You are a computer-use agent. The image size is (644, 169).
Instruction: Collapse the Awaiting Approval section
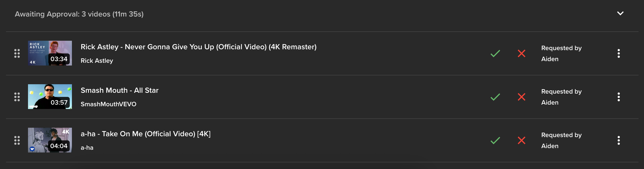click(620, 13)
